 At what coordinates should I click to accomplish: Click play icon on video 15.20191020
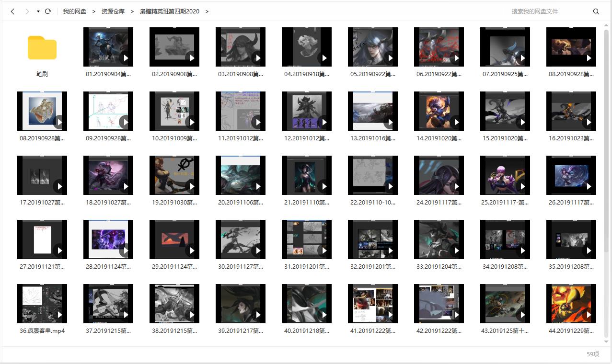point(522,122)
